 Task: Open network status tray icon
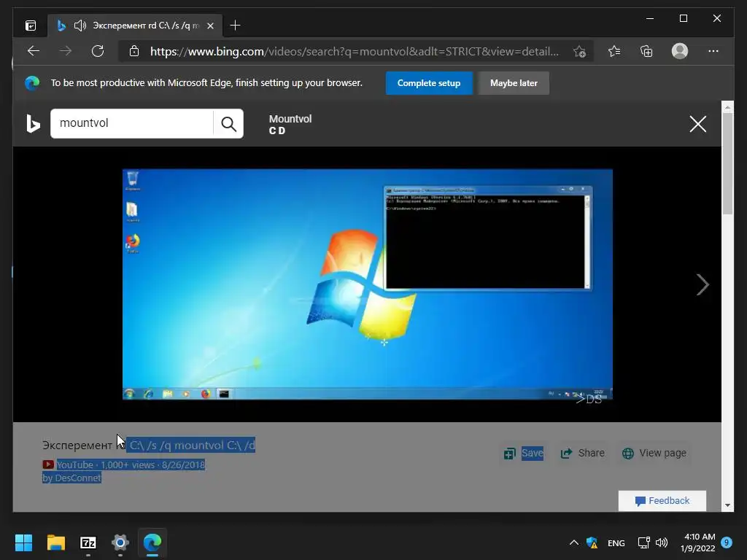click(643, 542)
